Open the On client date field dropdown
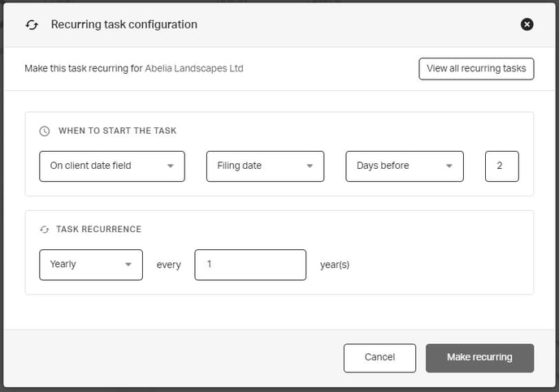This screenshot has width=559, height=392. coord(112,166)
